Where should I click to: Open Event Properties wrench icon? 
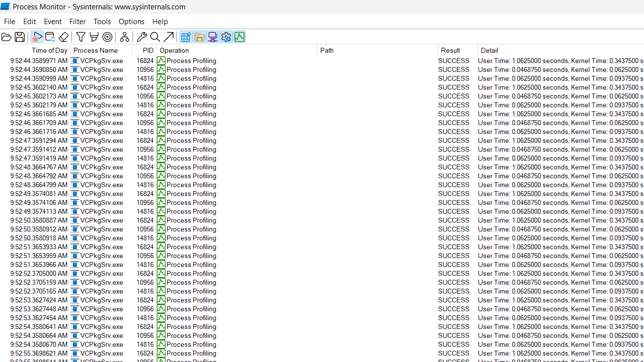pos(142,37)
